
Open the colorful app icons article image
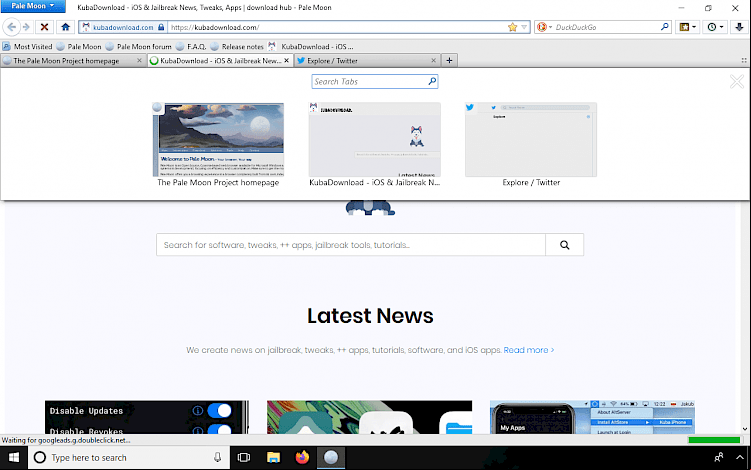tap(369, 417)
